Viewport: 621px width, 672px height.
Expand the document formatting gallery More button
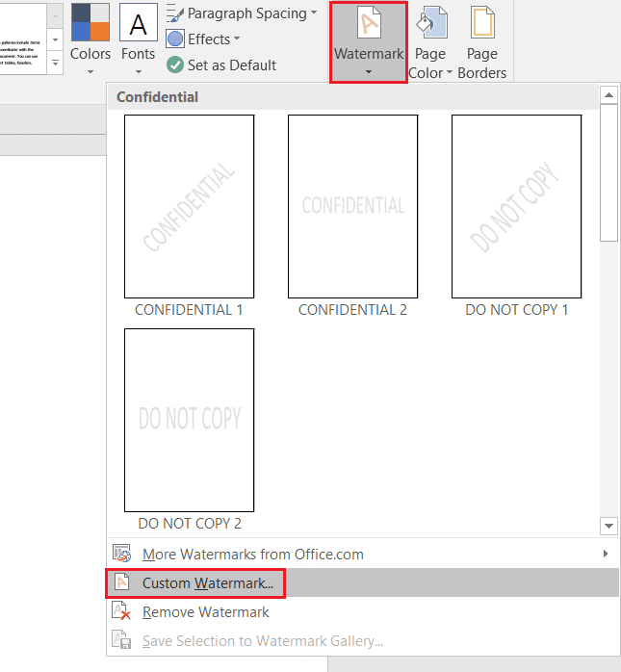click(55, 63)
